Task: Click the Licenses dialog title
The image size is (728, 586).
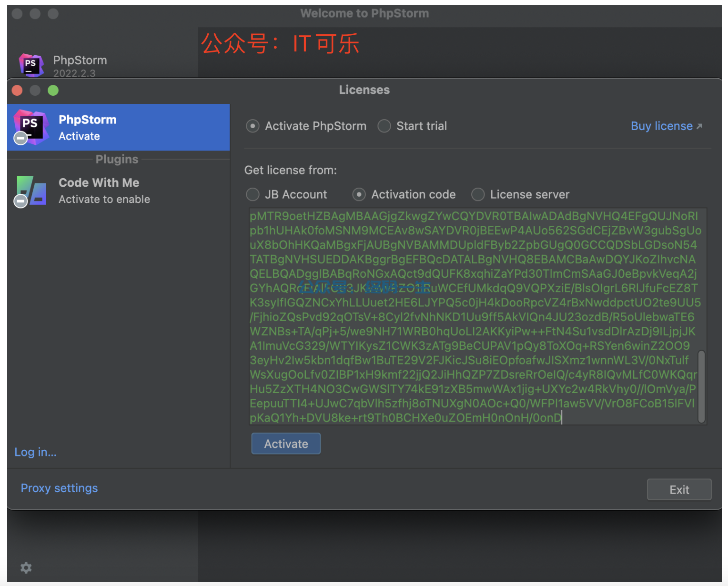Action: tap(364, 90)
